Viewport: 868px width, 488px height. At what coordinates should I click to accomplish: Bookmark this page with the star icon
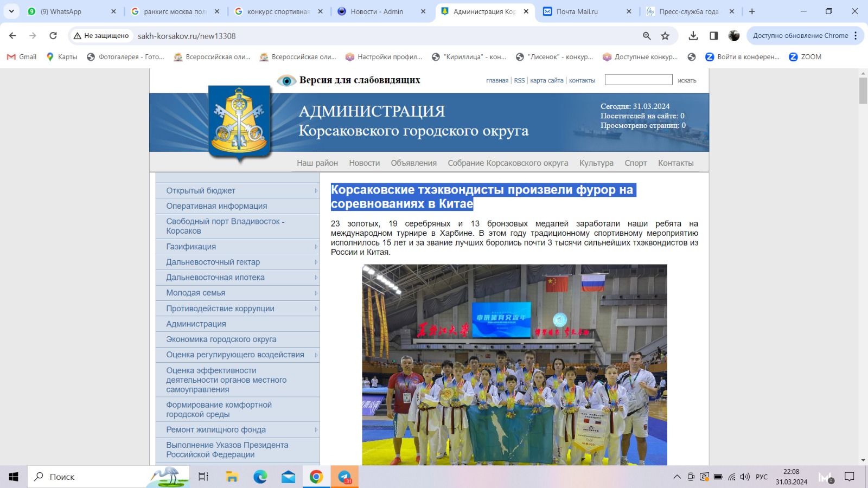[x=665, y=36]
